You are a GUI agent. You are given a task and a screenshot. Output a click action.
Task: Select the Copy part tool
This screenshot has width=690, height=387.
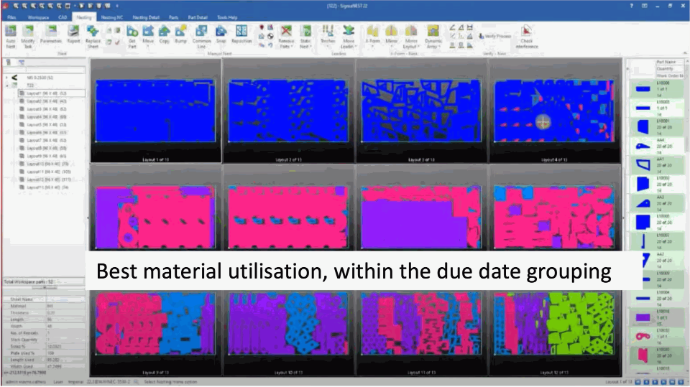click(x=164, y=35)
